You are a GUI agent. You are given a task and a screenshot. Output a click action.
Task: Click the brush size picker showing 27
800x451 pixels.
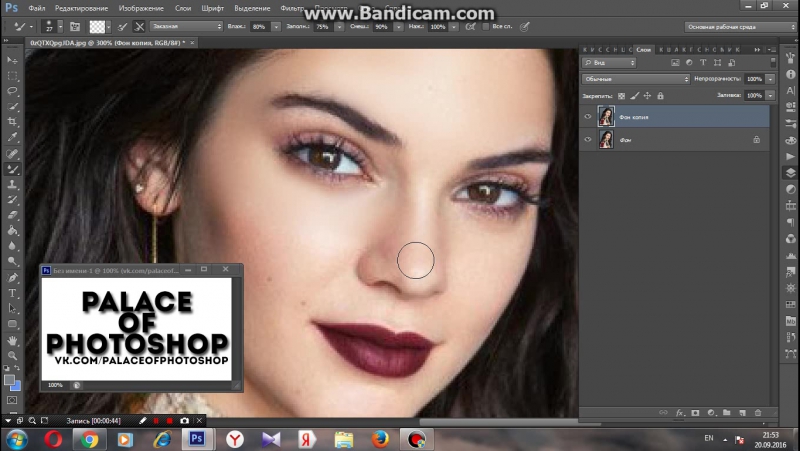[x=52, y=27]
